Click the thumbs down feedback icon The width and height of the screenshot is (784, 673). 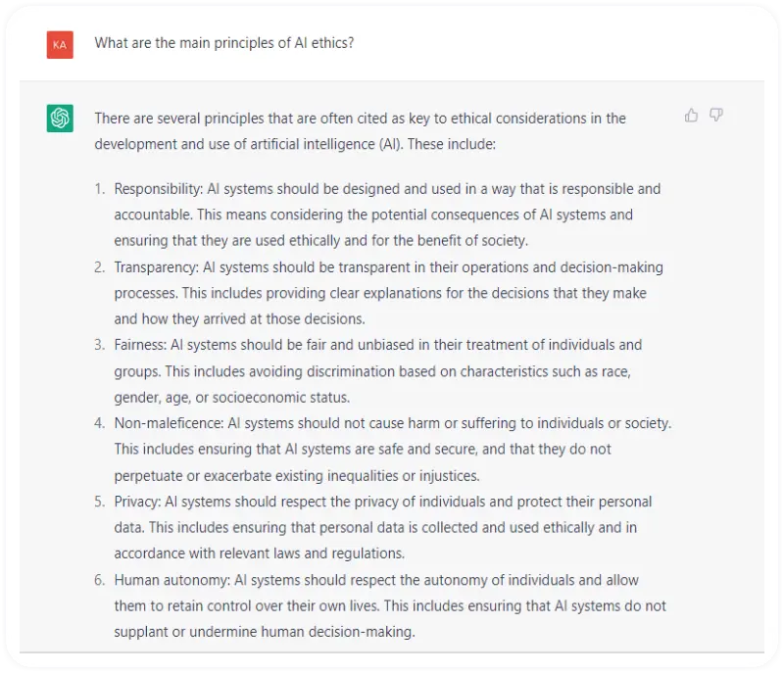pyautogui.click(x=716, y=116)
